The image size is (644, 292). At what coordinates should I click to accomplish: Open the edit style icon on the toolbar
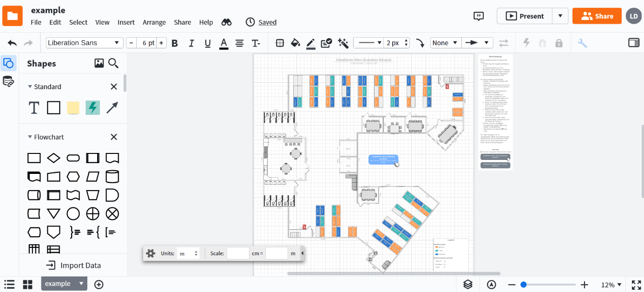(325, 42)
